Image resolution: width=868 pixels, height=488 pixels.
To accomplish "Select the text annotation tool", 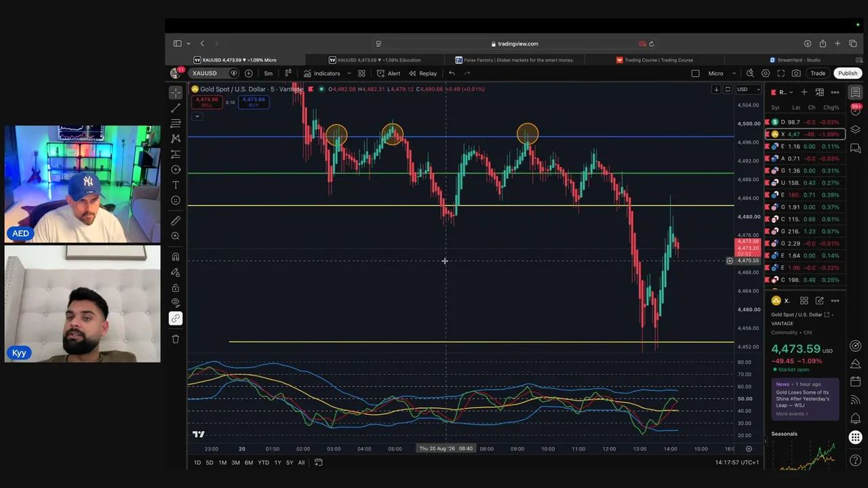I will click(x=176, y=185).
